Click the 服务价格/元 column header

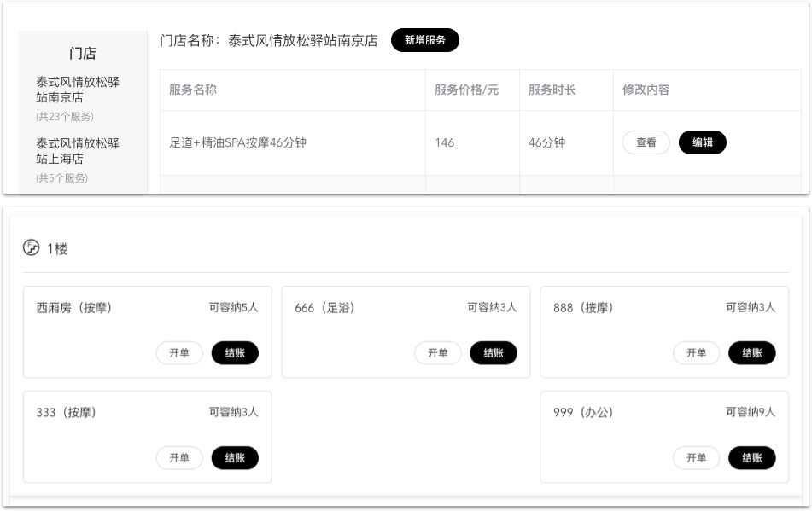click(466, 90)
